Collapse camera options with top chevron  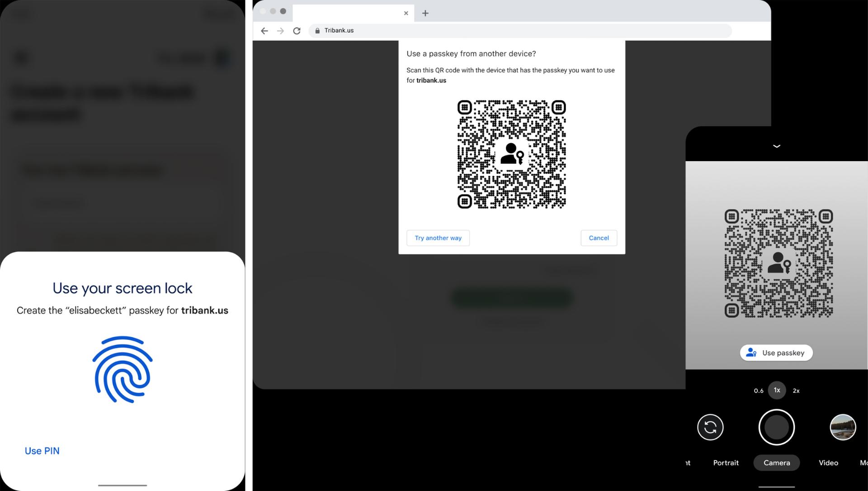tap(777, 146)
